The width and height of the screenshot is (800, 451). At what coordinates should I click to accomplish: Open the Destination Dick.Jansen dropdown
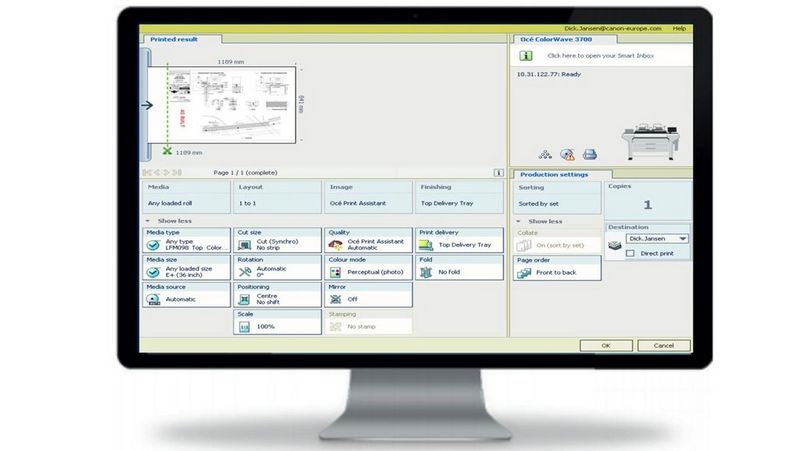coord(683,239)
